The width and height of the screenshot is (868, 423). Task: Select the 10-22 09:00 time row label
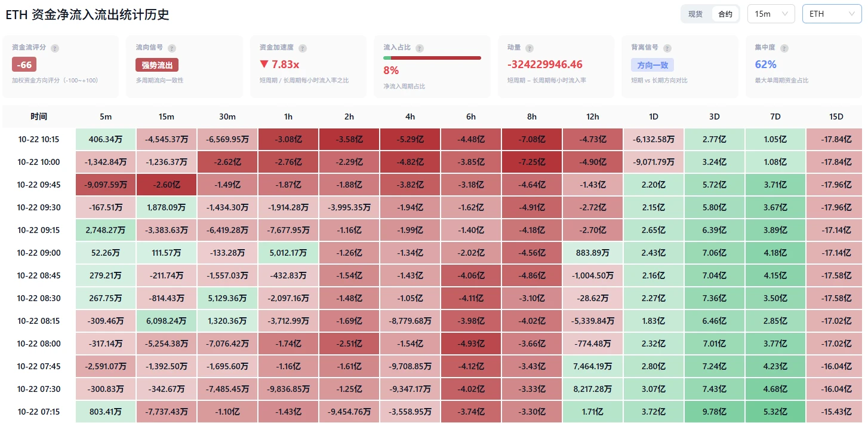tap(39, 253)
